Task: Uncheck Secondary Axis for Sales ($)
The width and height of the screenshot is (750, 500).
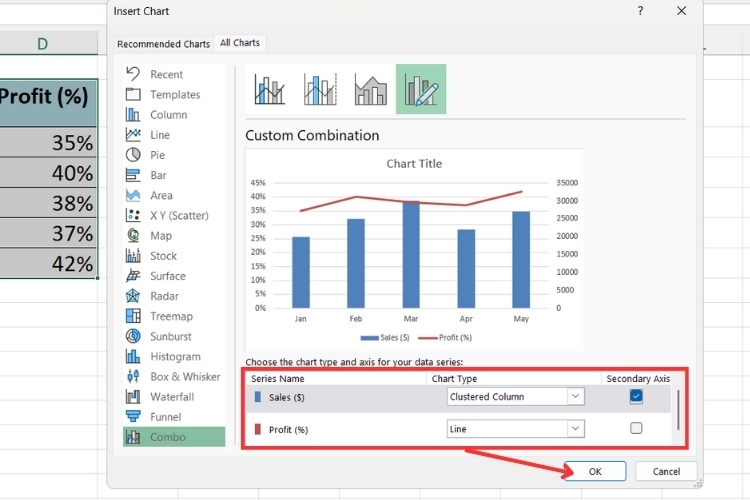Action: [x=636, y=396]
